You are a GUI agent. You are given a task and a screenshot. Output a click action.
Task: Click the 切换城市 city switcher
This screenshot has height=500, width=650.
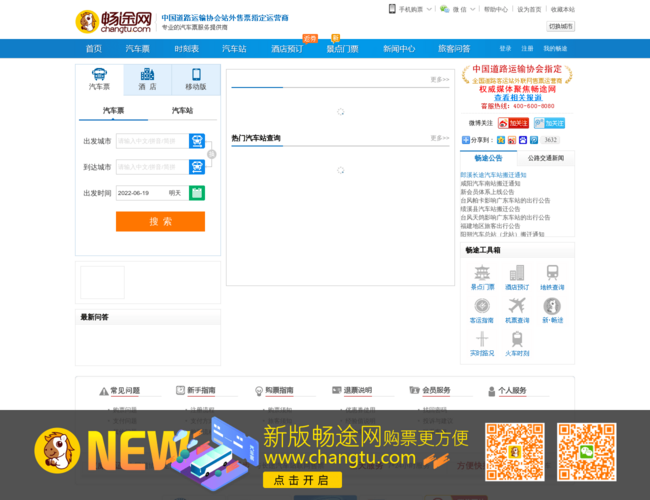pos(561,26)
